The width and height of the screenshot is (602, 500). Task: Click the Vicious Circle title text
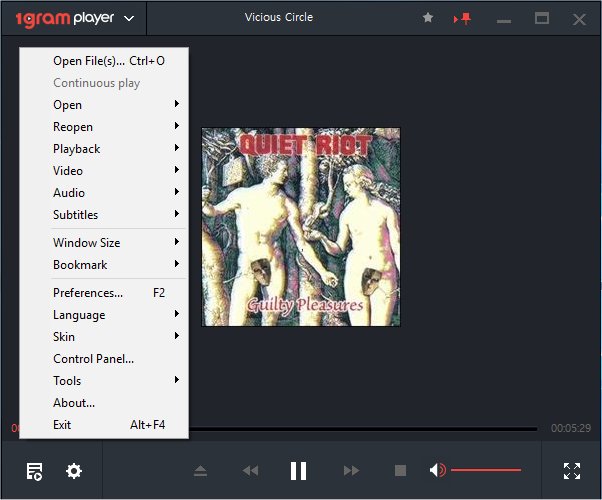coord(279,17)
